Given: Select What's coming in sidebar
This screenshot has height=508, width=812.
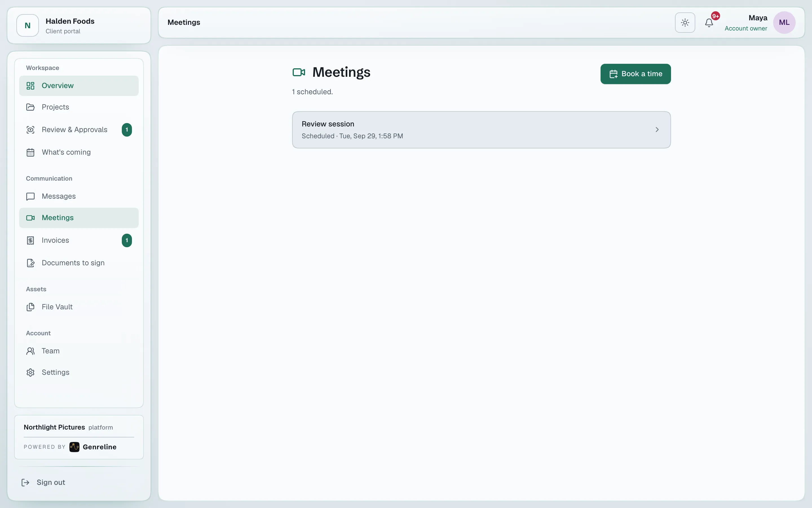Looking at the screenshot, I should click(66, 152).
